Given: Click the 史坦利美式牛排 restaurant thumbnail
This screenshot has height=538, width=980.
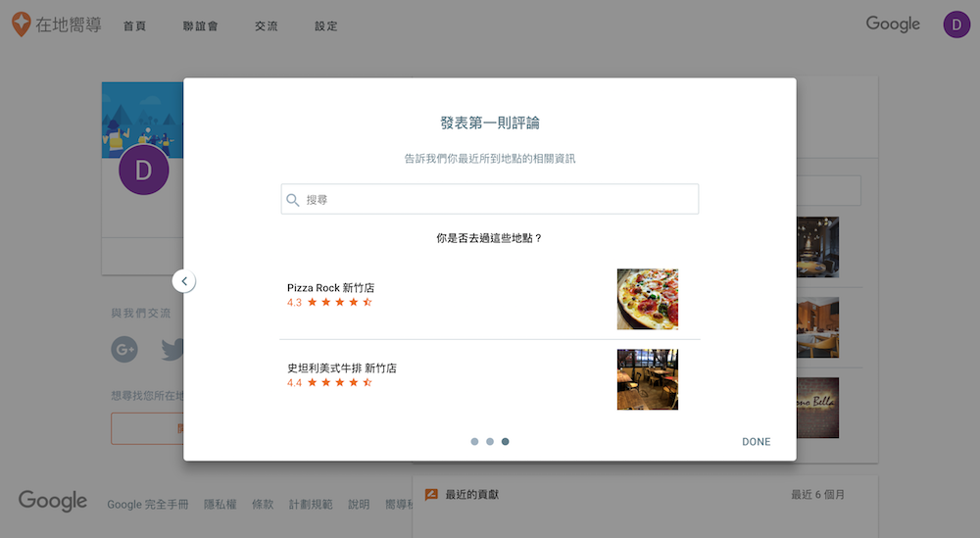Looking at the screenshot, I should click(x=647, y=379).
